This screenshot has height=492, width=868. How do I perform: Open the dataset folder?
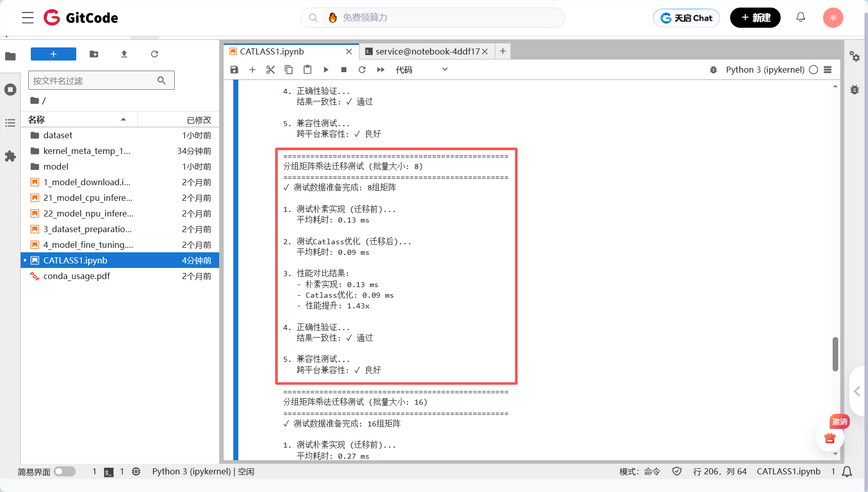coord(120,135)
